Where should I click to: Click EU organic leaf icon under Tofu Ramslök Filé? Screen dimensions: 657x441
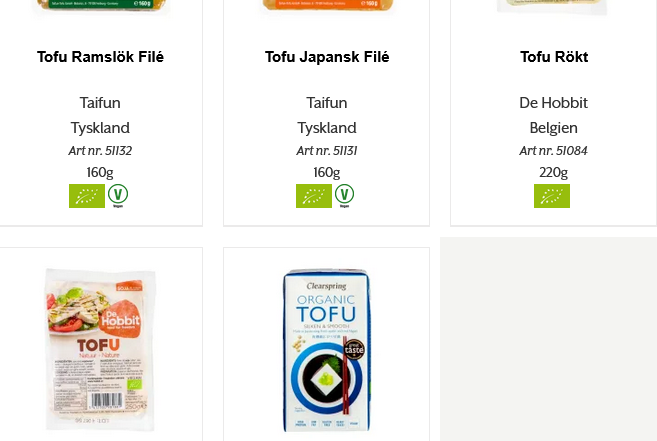[87, 196]
